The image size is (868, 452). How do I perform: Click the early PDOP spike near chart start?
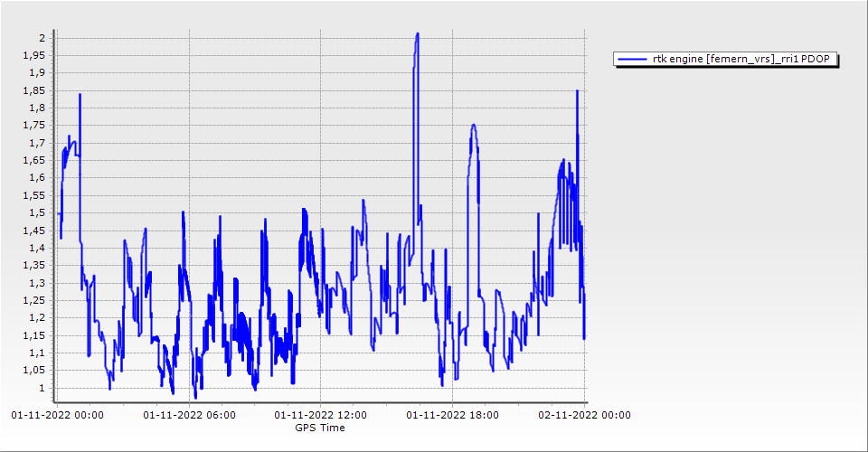(80, 95)
